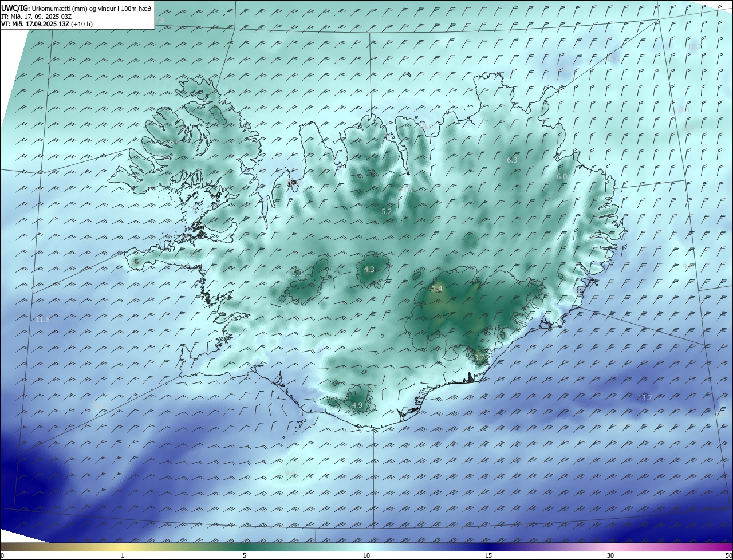This screenshot has height=560, width=733.
Task: Click the valid time line 'VT: Mið. 17.09.2025 13Z (+10 h)'
Action: 47,24
